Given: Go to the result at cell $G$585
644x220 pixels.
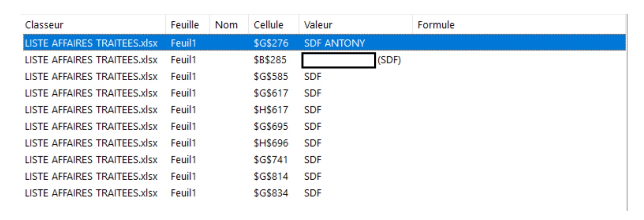Looking at the screenshot, I should click(x=271, y=77).
